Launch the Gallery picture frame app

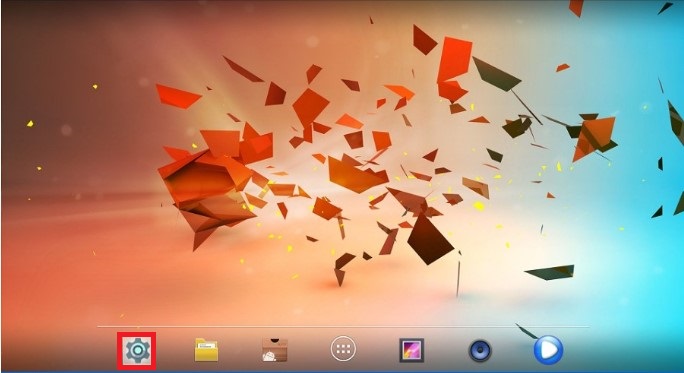click(x=411, y=350)
